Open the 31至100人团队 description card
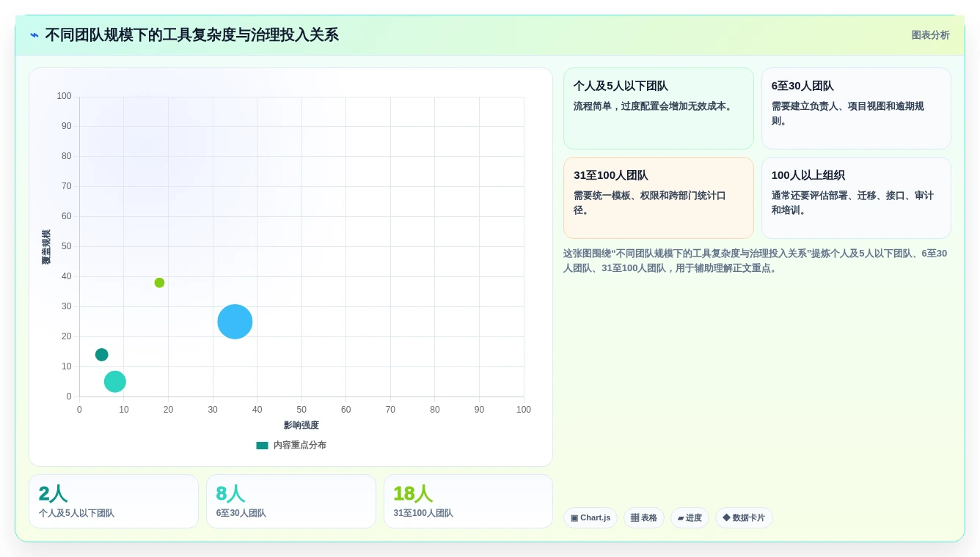Screen dimensions: 980x557 coord(659,198)
